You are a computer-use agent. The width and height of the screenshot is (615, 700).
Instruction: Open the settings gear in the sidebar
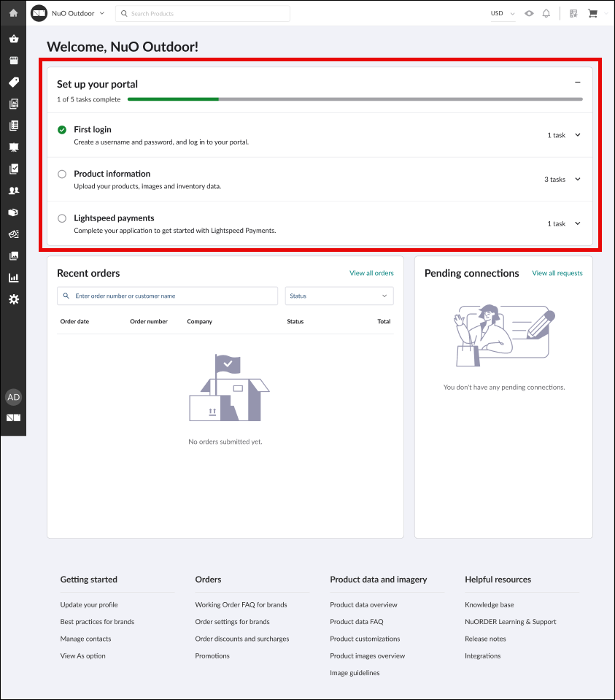(x=13, y=299)
